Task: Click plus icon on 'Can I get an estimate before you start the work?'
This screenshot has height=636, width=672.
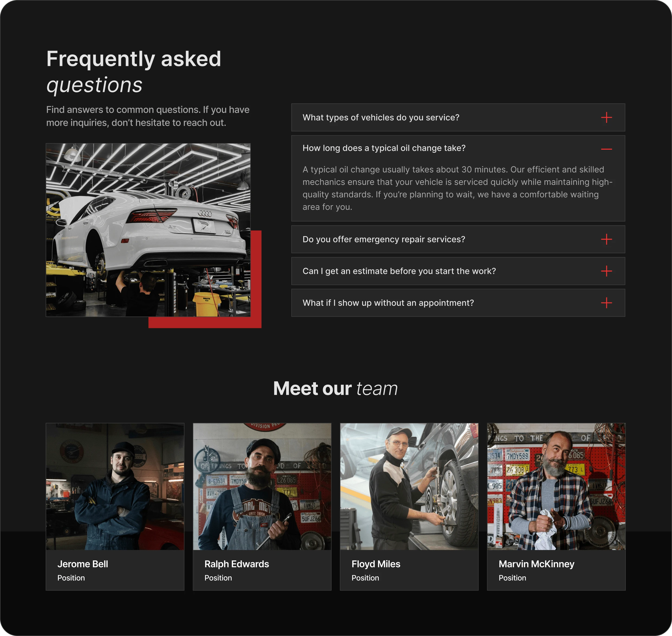Action: point(607,271)
